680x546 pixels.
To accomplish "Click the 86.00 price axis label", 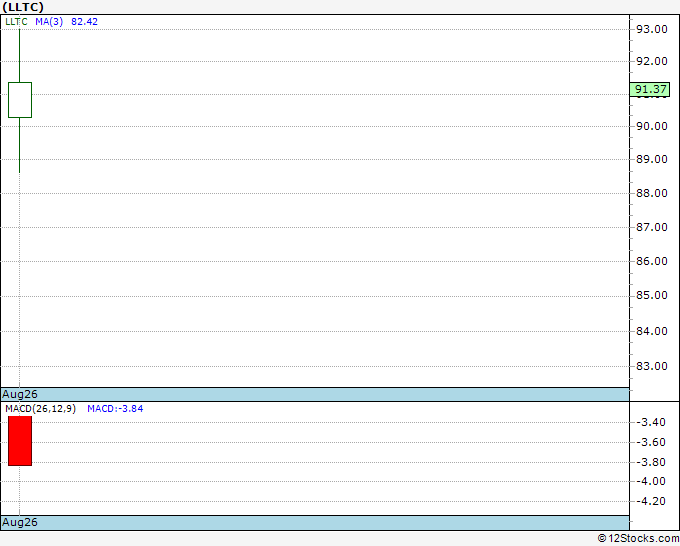I will (651, 261).
